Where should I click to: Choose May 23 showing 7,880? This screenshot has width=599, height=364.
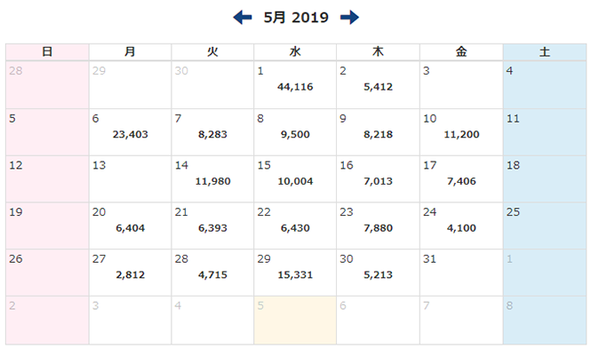click(x=378, y=226)
